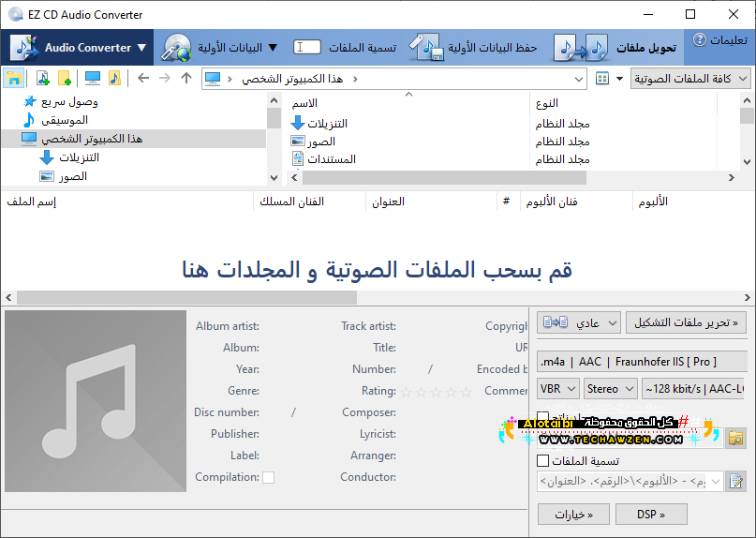Open كافة الملفات الصوتية file filter dropdown
The width and height of the screenshot is (756, 538).
690,79
